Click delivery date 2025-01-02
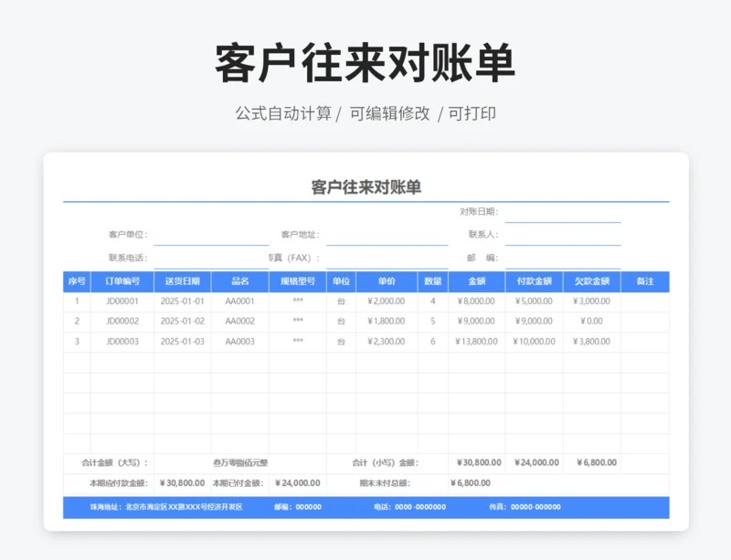This screenshot has width=731, height=560. [x=182, y=322]
